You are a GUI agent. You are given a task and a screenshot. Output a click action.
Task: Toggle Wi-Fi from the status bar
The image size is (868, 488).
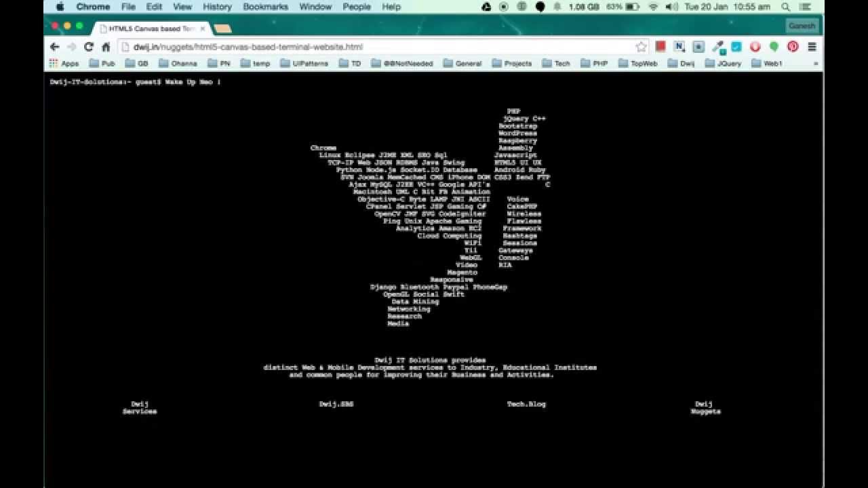(x=652, y=7)
